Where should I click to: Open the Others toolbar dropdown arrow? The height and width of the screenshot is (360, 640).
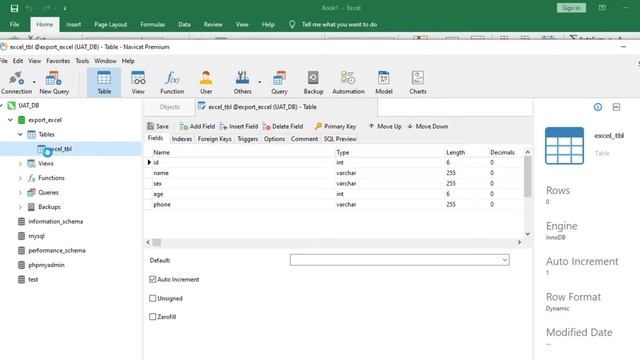pyautogui.click(x=260, y=82)
